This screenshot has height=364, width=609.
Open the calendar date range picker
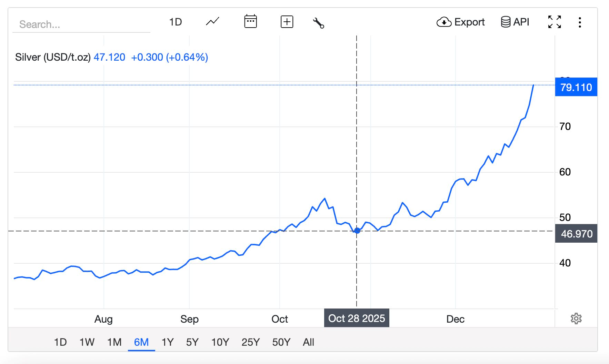coord(250,22)
